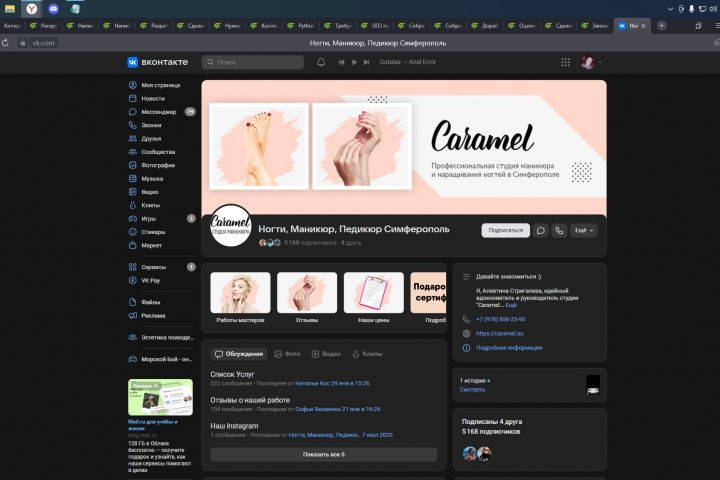The width and height of the screenshot is (720, 480).
Task: Open Клипы section in the sidebar
Action: 151,205
